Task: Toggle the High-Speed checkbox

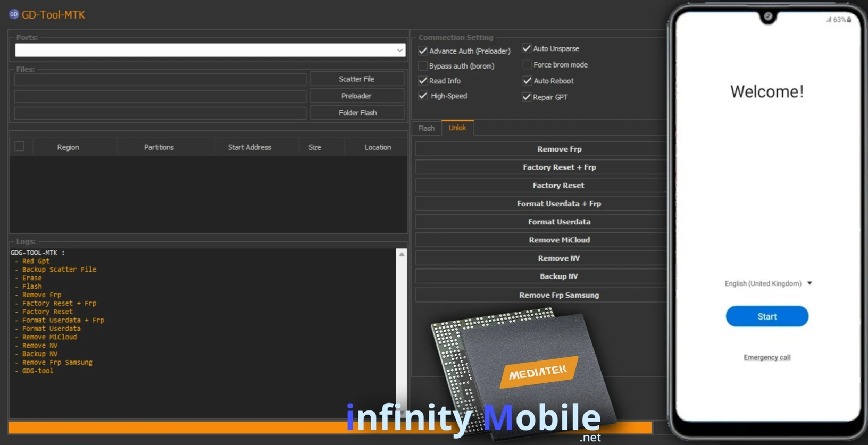Action: tap(423, 96)
